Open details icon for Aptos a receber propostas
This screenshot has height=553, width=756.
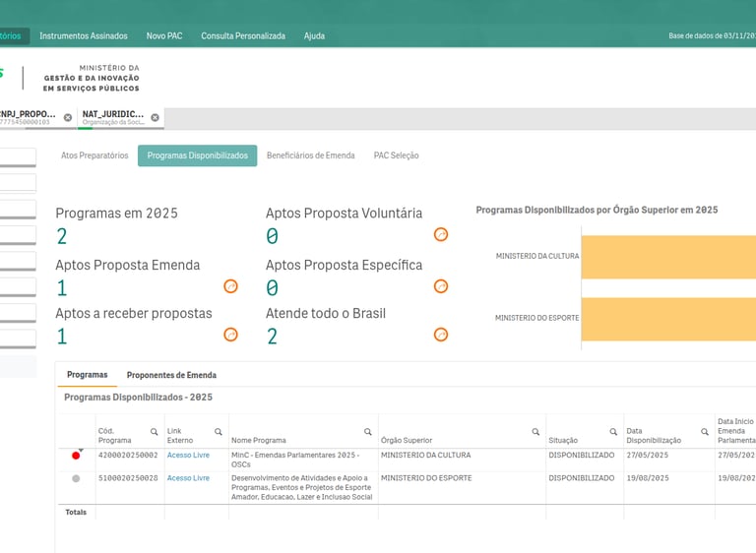(230, 335)
